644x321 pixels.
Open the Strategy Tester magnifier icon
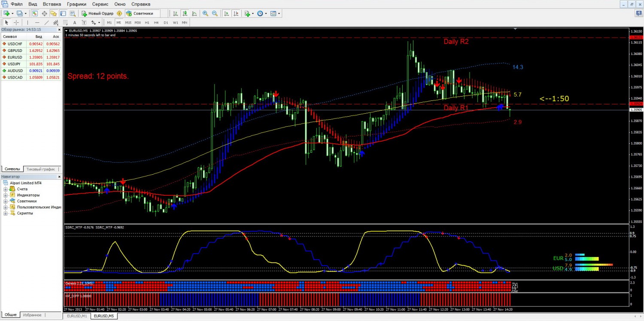pos(73,13)
